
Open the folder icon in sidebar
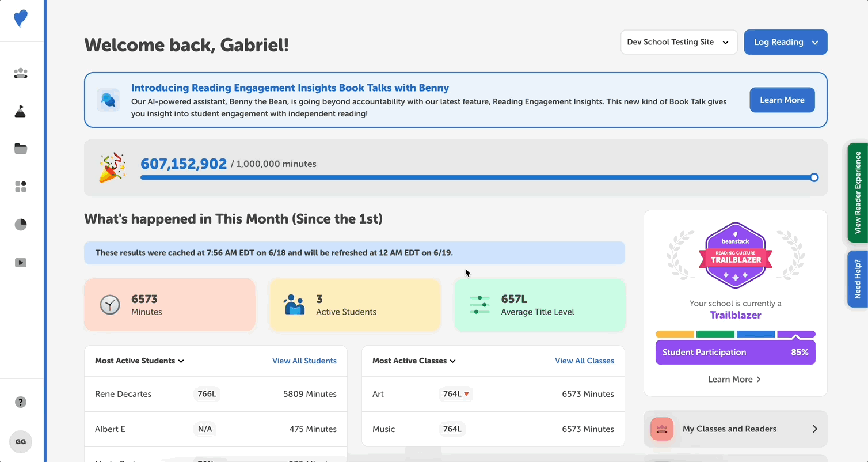coord(21,149)
